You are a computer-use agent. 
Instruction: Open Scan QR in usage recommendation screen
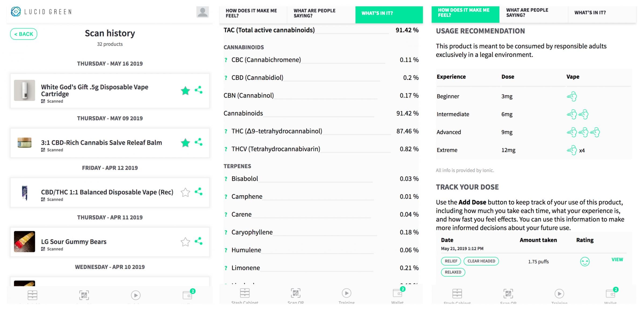pyautogui.click(x=508, y=296)
